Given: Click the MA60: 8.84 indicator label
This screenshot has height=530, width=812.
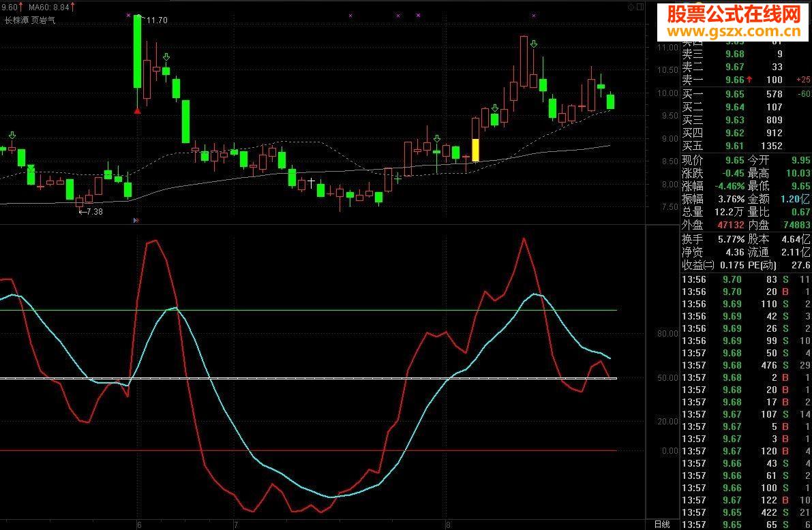Looking at the screenshot, I should pyautogui.click(x=48, y=7).
